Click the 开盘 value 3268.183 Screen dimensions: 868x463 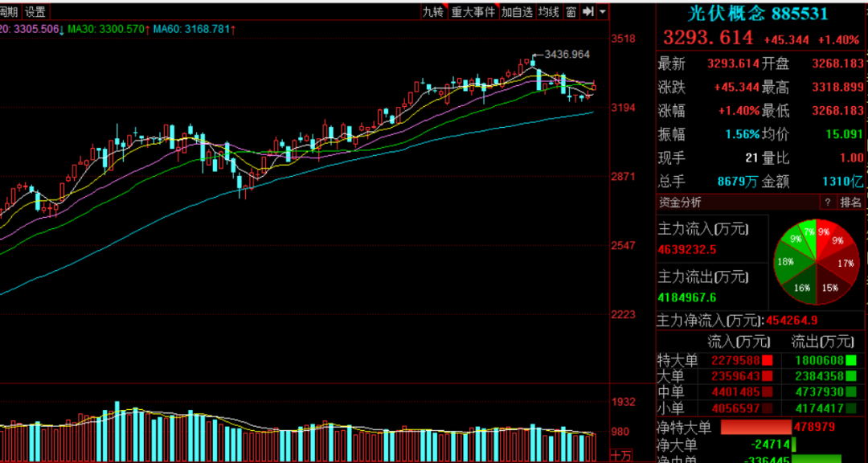click(837, 64)
